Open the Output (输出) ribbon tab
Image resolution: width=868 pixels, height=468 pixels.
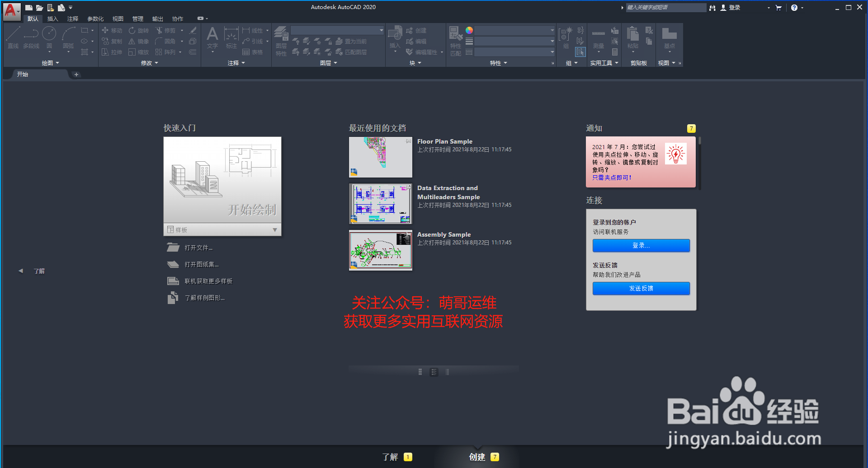[x=158, y=19]
